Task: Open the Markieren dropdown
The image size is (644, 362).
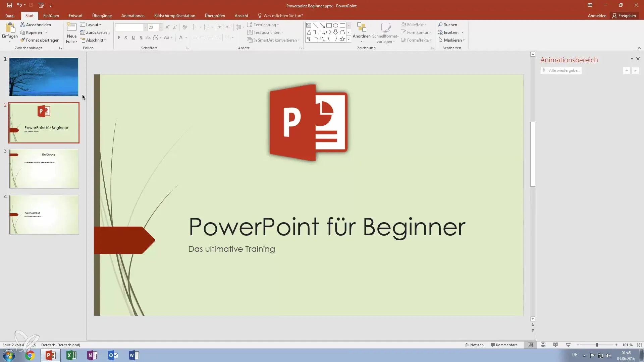Action: coord(452,40)
